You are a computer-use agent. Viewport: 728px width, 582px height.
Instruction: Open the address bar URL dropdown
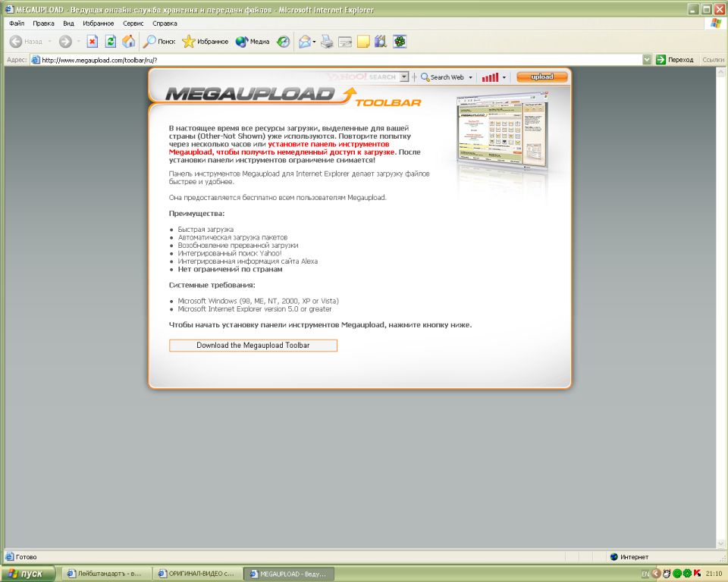pyautogui.click(x=647, y=59)
